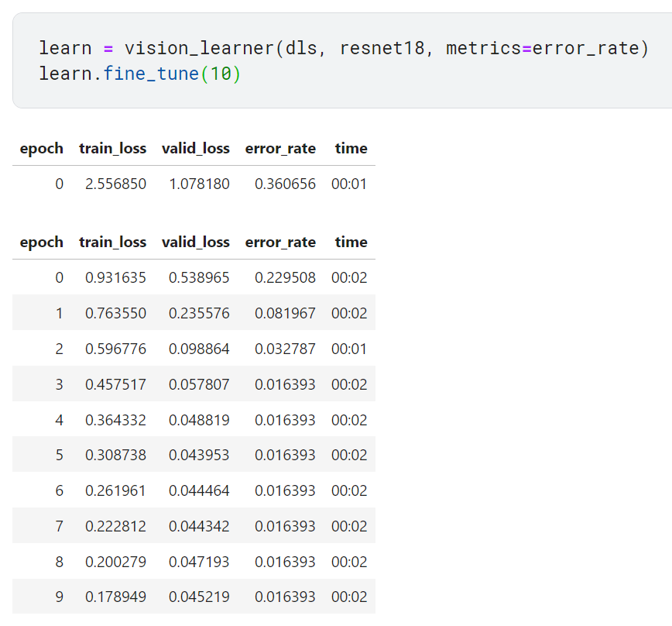Click epoch number 9 in last row

59,597
